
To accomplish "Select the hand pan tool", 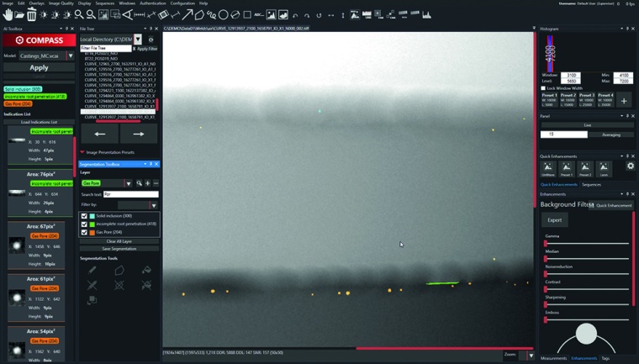I will pyautogui.click(x=7, y=14).
